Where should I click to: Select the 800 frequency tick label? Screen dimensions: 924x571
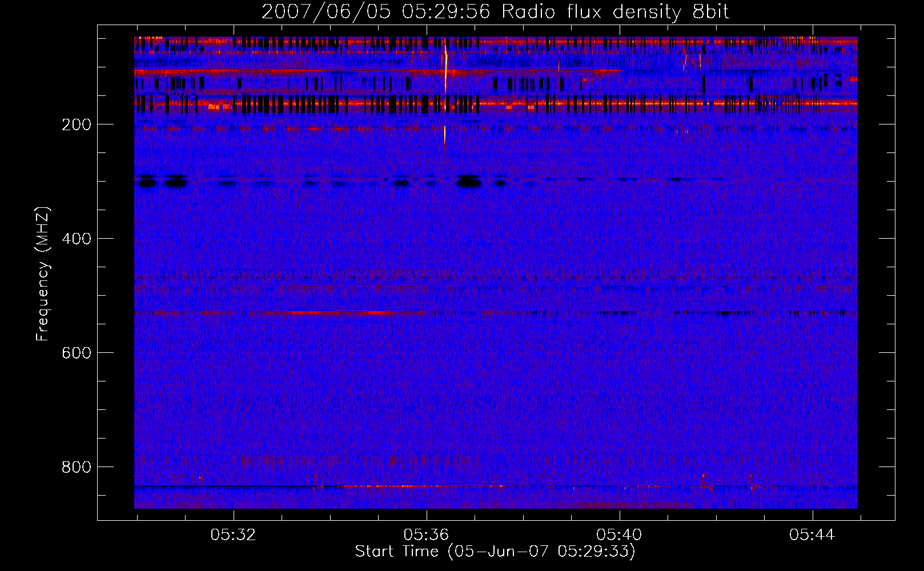point(77,467)
